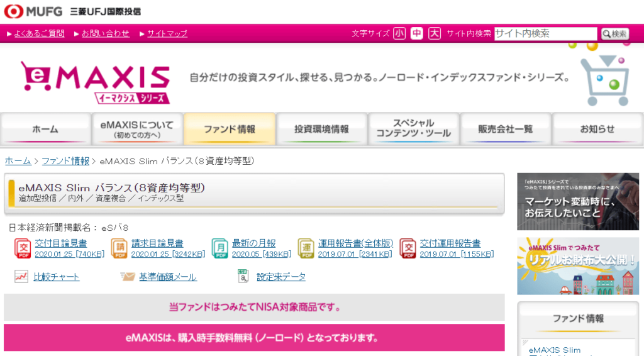644x356 pixels.
Task: Select the 販売会社一覧 navigation tab
Action: pos(505,129)
